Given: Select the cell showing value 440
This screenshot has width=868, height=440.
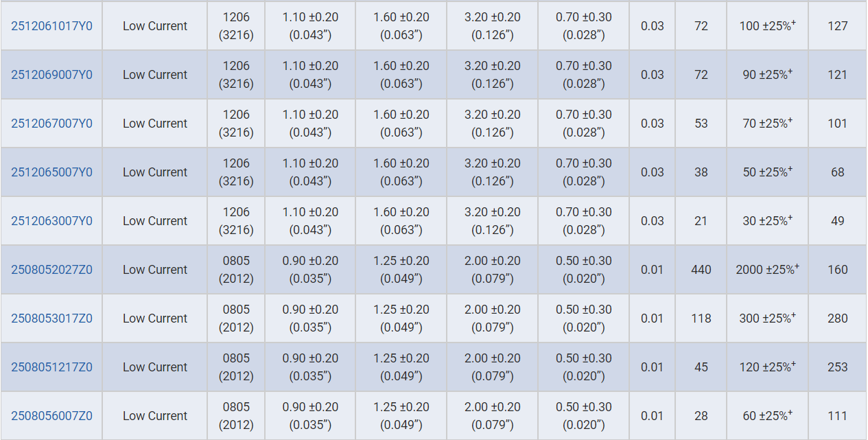Looking at the screenshot, I should tap(701, 270).
